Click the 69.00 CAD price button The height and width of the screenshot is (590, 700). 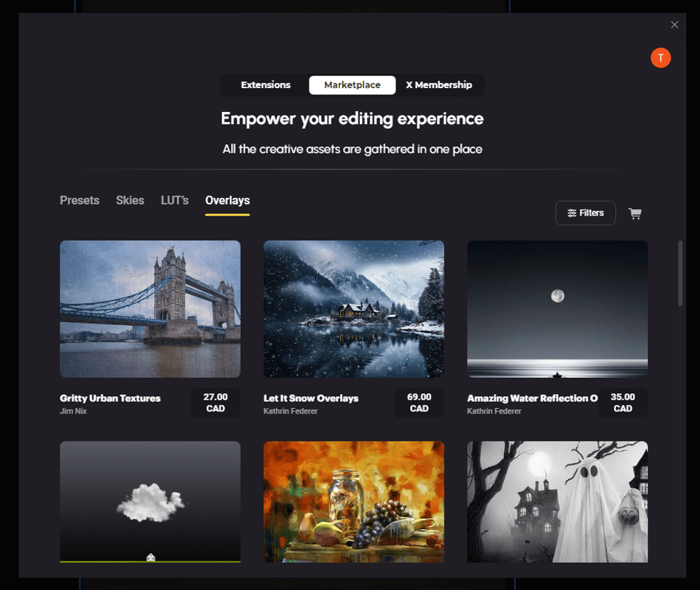419,402
